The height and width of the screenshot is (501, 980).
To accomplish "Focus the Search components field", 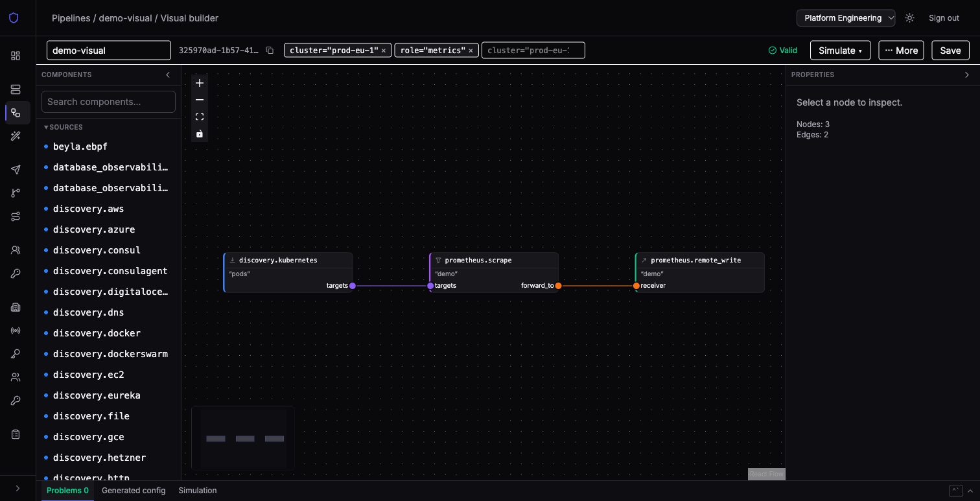I will [x=108, y=102].
